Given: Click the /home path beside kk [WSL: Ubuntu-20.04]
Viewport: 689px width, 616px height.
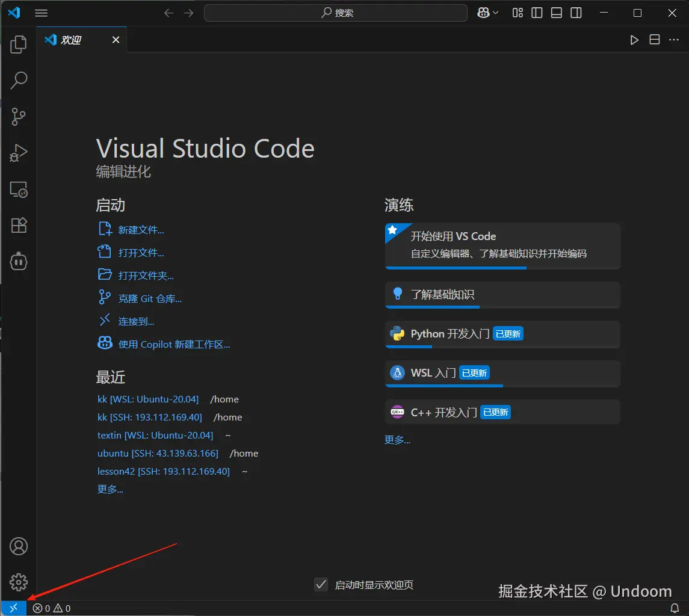Looking at the screenshot, I should 224,399.
